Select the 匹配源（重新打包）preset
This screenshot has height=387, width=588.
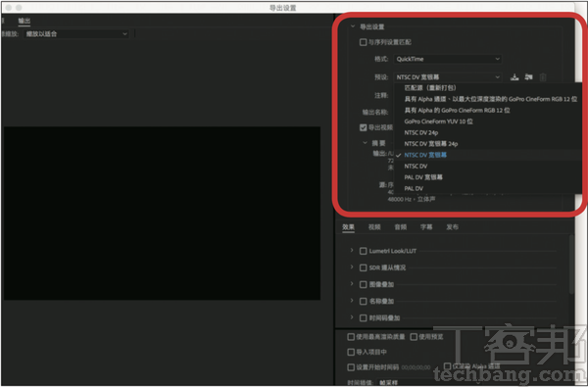[487, 88]
